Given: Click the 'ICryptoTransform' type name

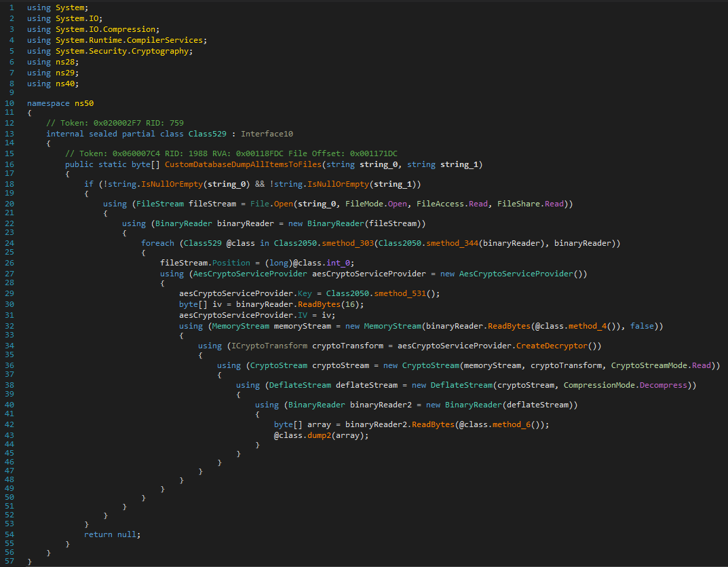Looking at the screenshot, I should pos(269,346).
